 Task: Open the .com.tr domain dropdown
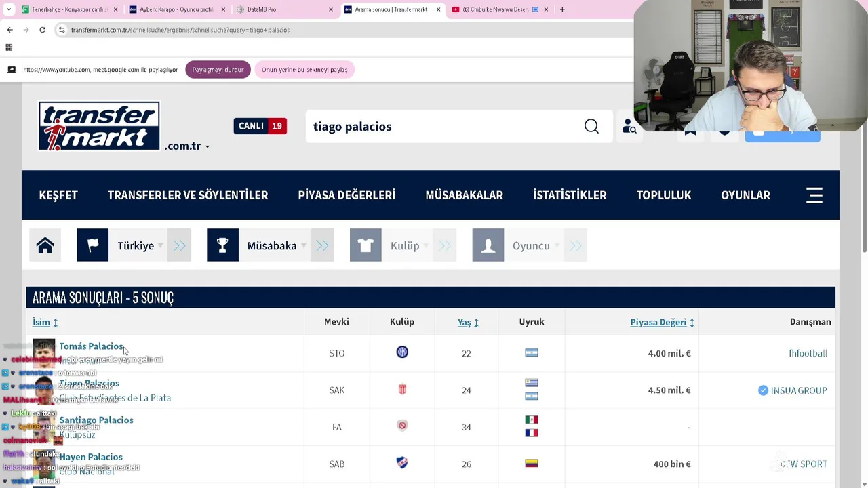point(186,146)
